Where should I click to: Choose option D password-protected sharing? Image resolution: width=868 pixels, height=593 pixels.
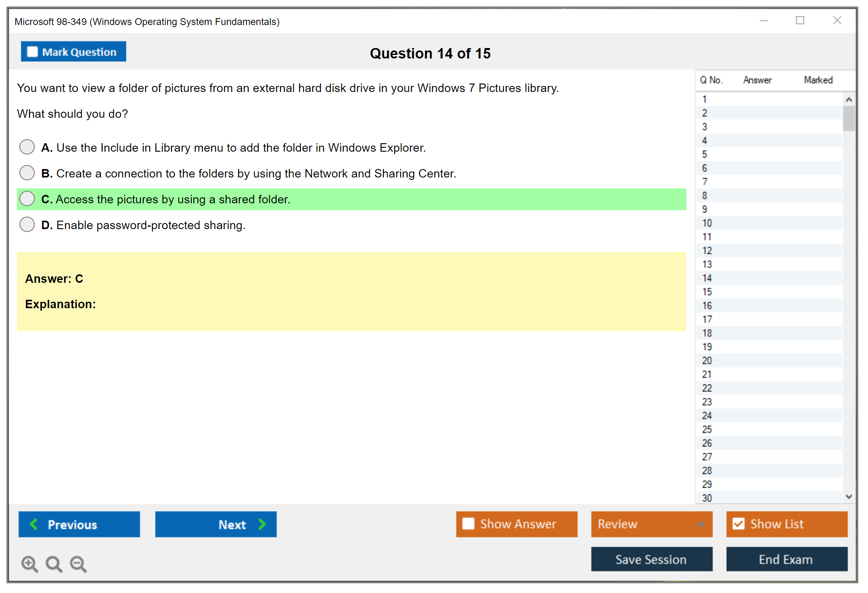[x=27, y=225]
